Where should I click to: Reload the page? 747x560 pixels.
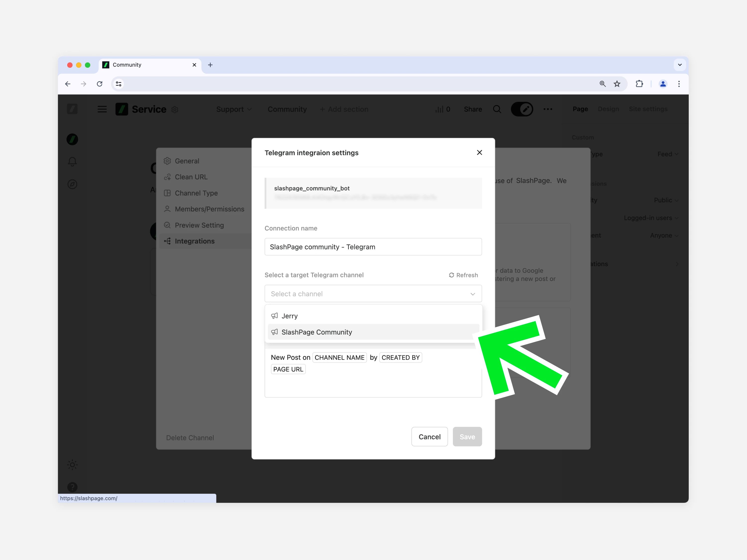[100, 84]
